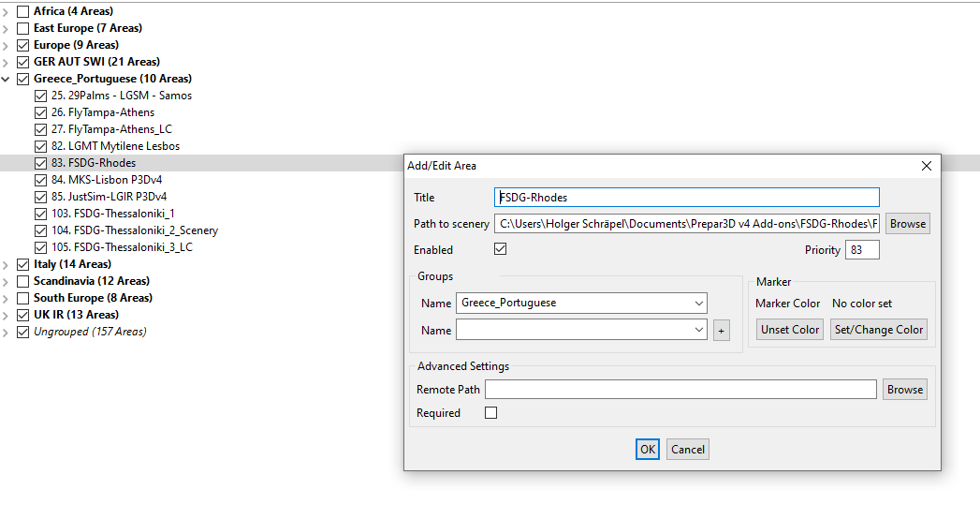The width and height of the screenshot is (980, 519).
Task: Toggle the Enabled checkbox in dialog
Action: 501,250
